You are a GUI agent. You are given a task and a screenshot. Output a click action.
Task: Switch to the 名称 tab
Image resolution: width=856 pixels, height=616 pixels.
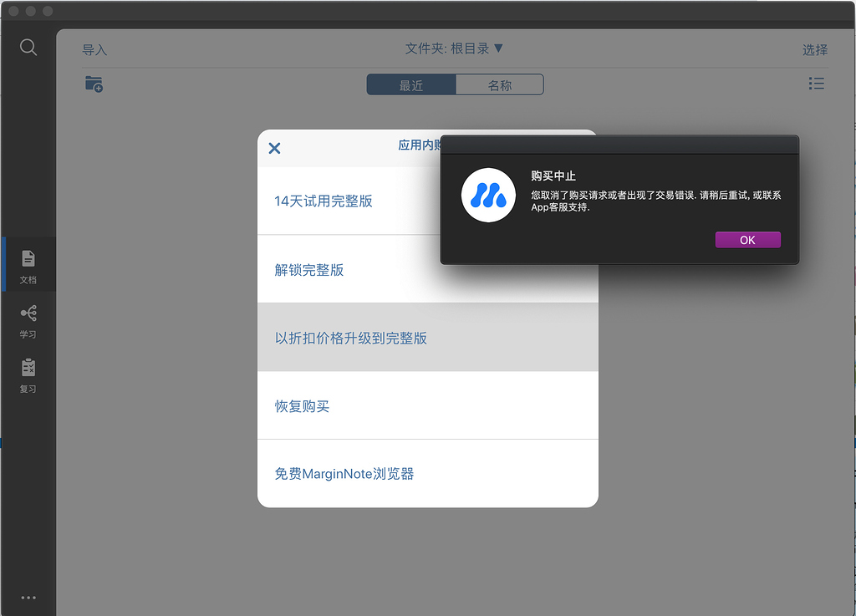coord(499,84)
